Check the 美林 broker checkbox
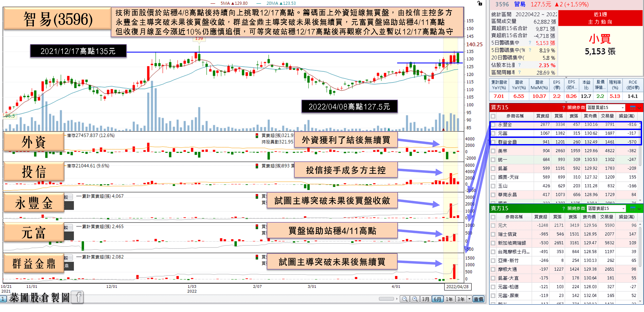 pyautogui.click(x=493, y=151)
